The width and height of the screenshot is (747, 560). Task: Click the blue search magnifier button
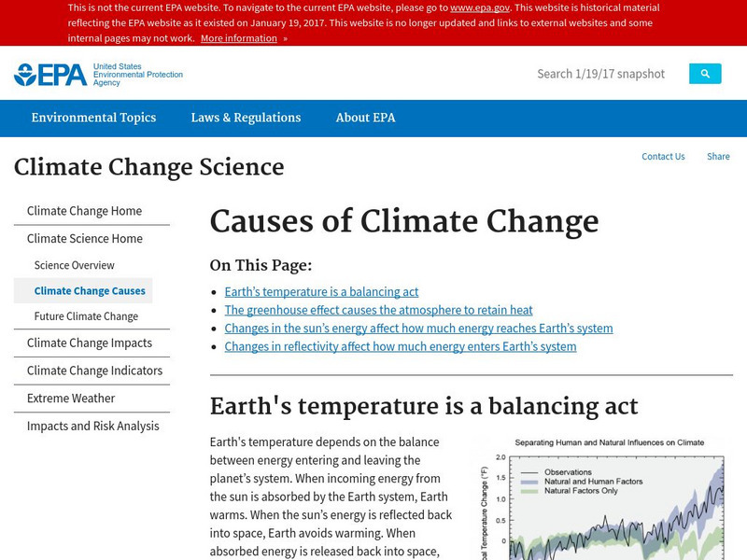pyautogui.click(x=705, y=74)
